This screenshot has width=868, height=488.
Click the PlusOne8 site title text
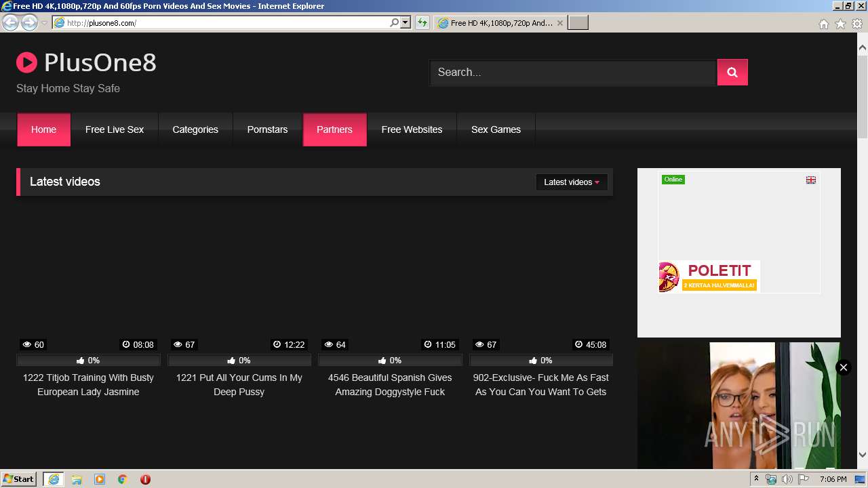[x=100, y=63]
